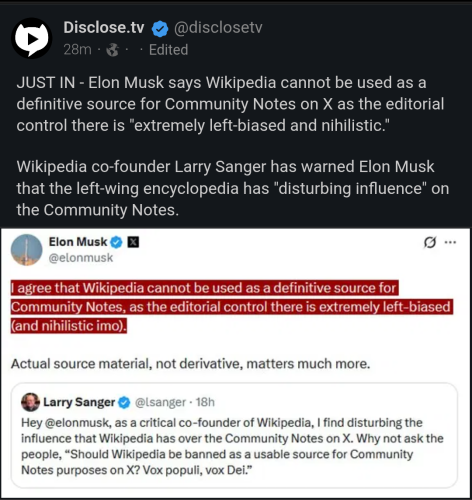Click the globe public-visibility icon

pos(112,50)
